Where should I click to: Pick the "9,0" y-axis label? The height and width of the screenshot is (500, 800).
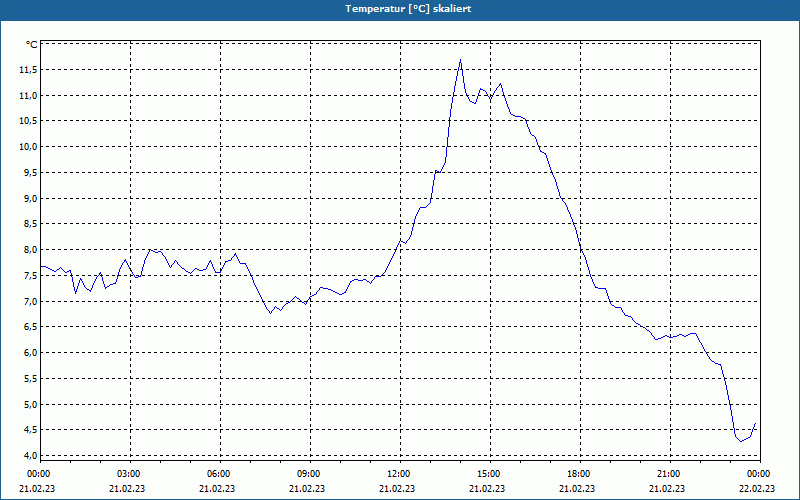30,198
